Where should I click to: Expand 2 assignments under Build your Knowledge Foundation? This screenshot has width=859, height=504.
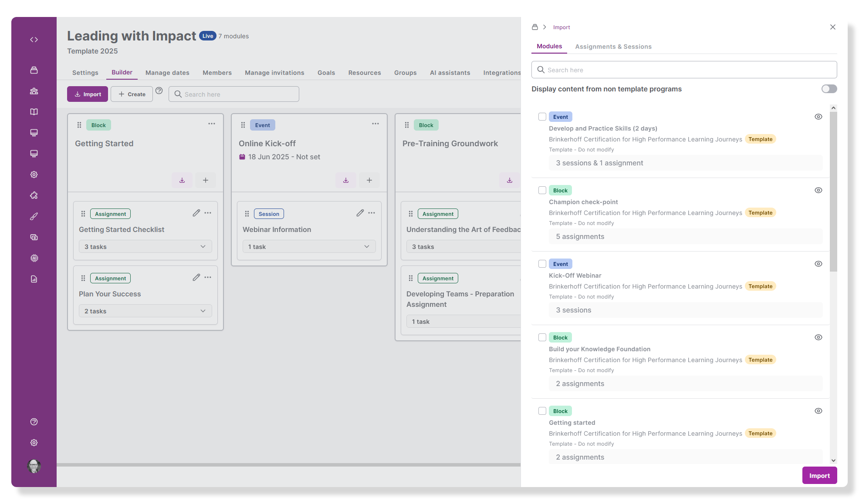tap(686, 383)
